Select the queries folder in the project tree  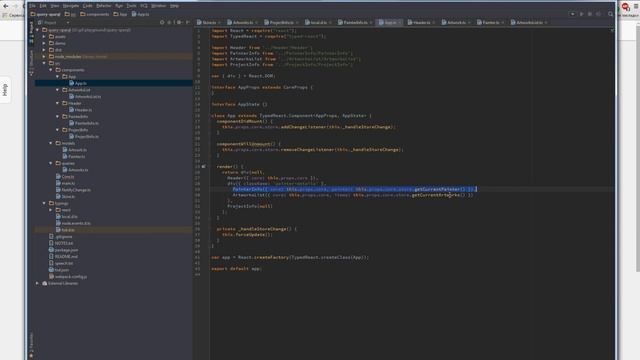point(65,163)
